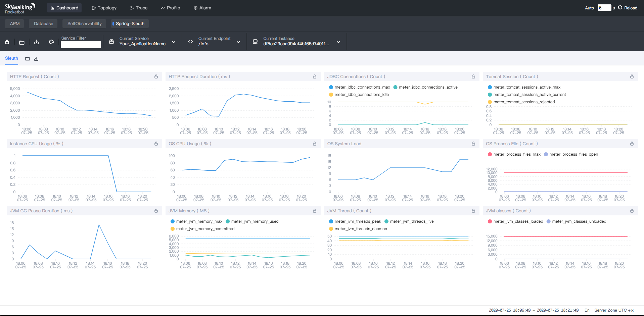Click the download icon in the dashboard toolbar
This screenshot has height=316, width=644.
click(x=37, y=42)
